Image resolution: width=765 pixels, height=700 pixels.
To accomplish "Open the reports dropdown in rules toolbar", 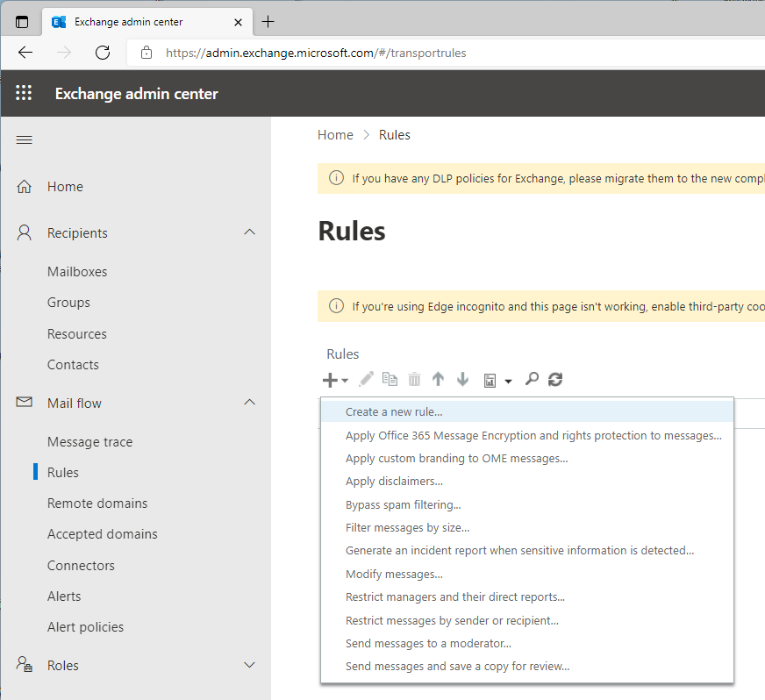I will coord(497,380).
